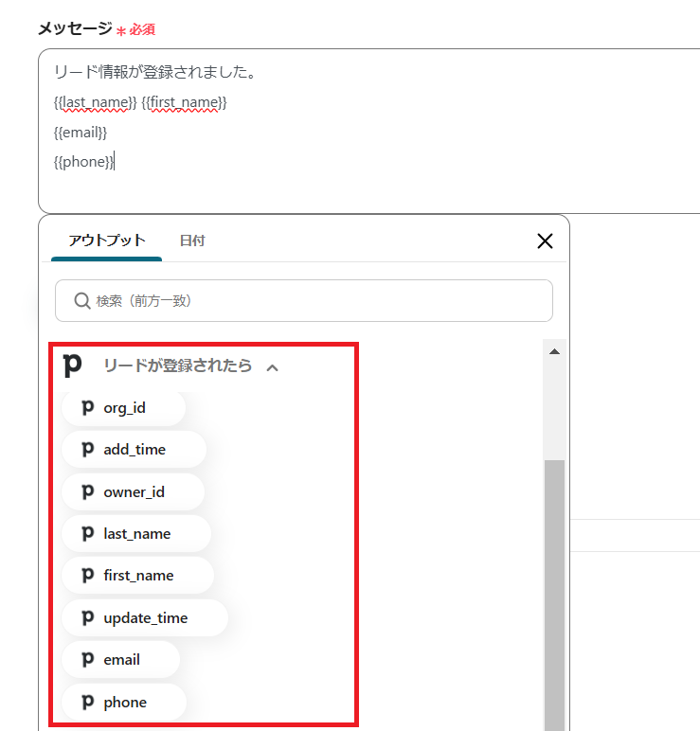Click the {{last_name}} placeholder in message

point(95,102)
